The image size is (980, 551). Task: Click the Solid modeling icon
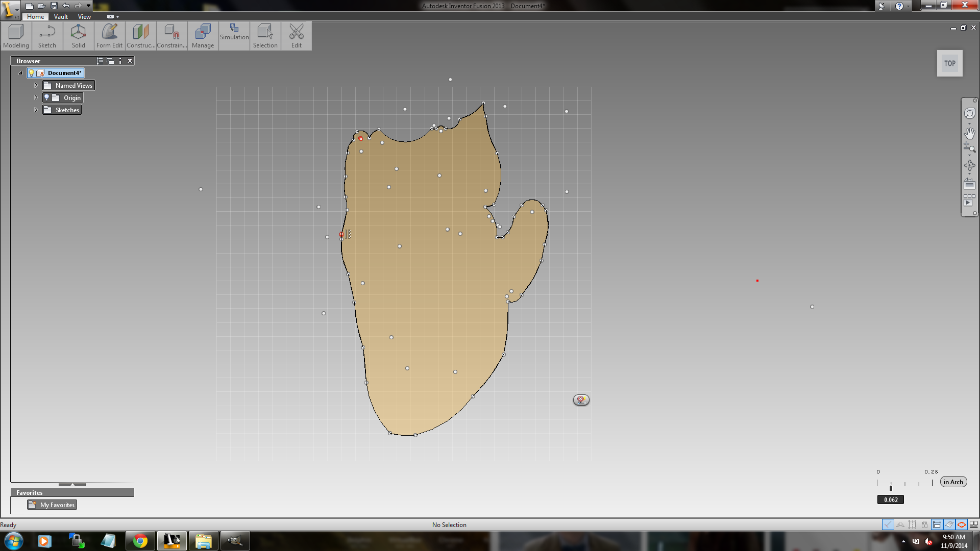78,36
